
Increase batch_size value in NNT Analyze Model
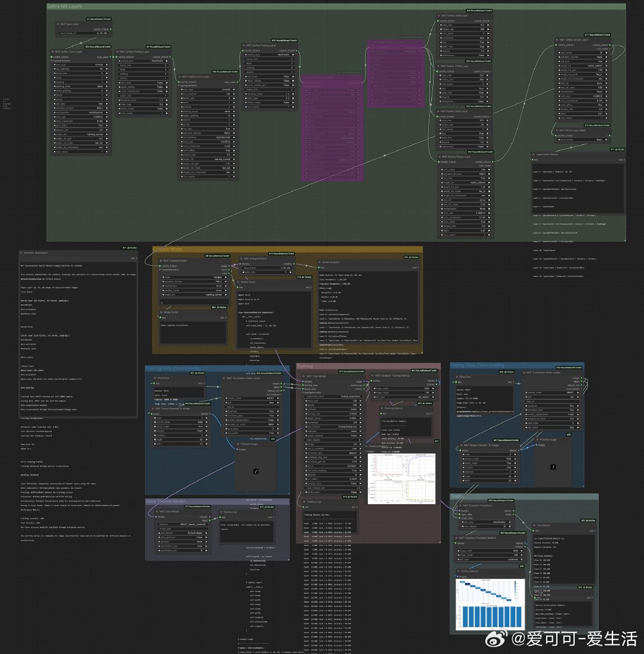pos(290,272)
